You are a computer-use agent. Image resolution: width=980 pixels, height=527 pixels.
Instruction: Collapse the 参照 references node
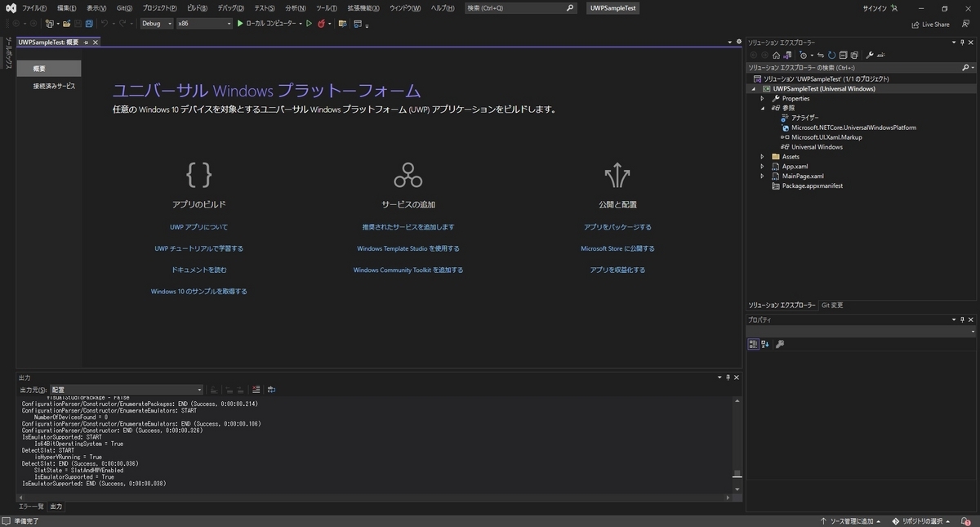[x=763, y=108]
